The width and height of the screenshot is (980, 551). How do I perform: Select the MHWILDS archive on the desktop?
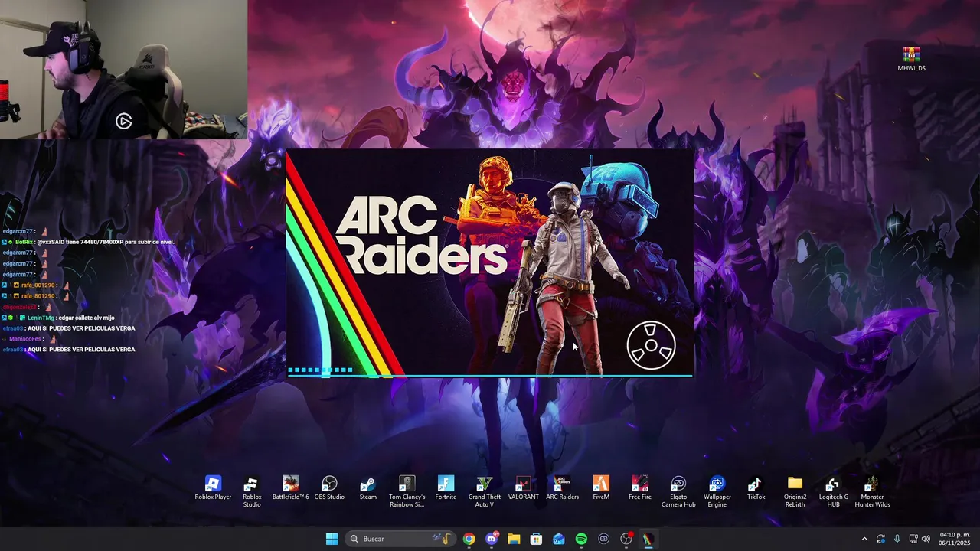pos(911,59)
